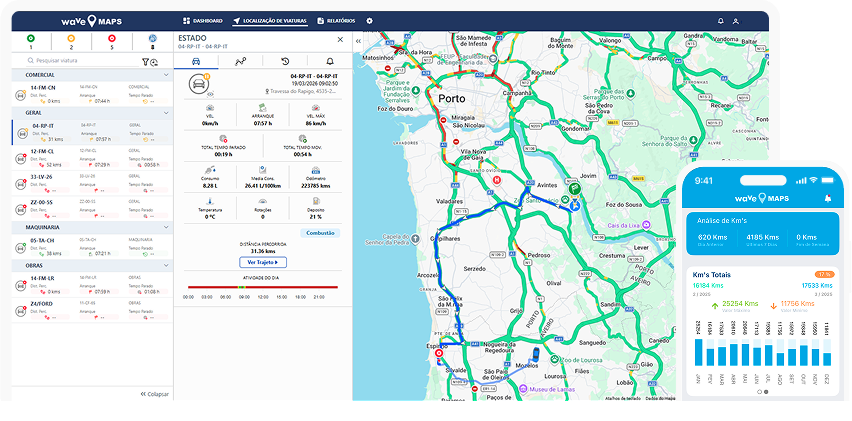Open the notifications bell in top bar

(x=721, y=21)
